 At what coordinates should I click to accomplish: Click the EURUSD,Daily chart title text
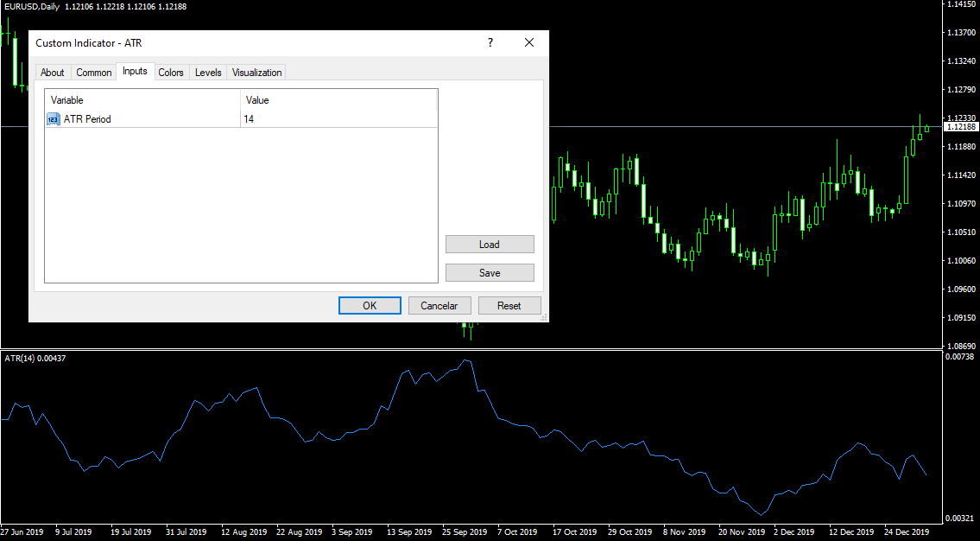tap(33, 6)
